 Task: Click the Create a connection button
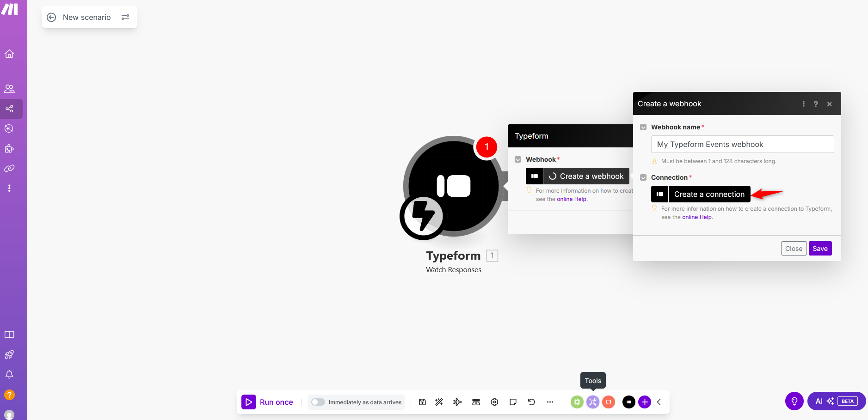[x=709, y=194]
